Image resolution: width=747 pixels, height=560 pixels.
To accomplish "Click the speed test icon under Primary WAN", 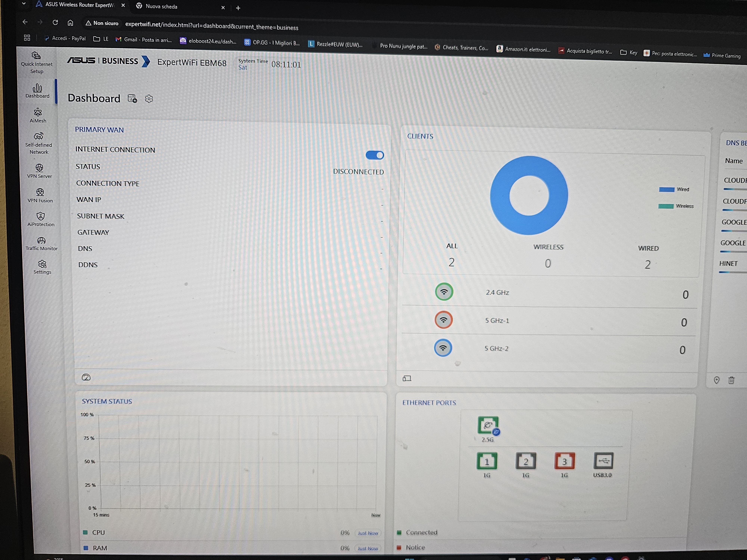I will click(x=86, y=377).
